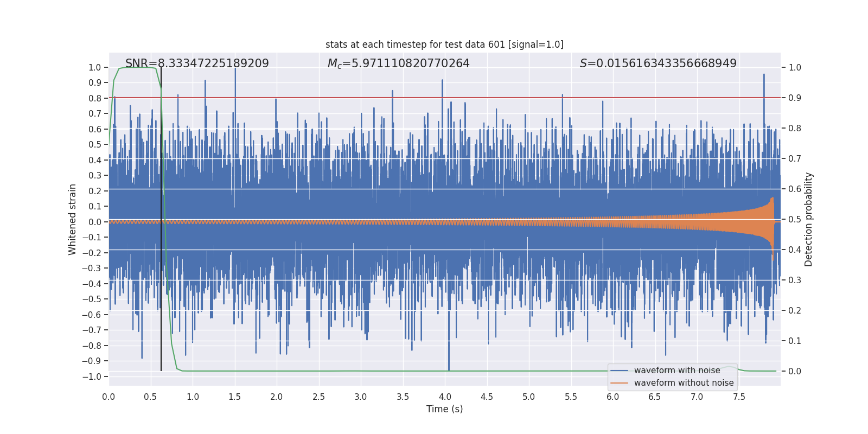Click the 'Whitened strain' y-axis label
The width and height of the screenshot is (868, 434).
[72, 220]
